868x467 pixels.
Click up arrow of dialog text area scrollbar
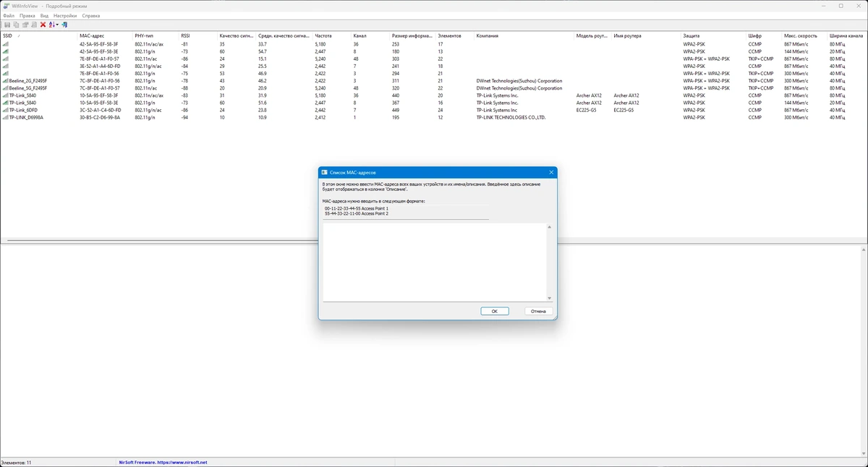pos(549,227)
